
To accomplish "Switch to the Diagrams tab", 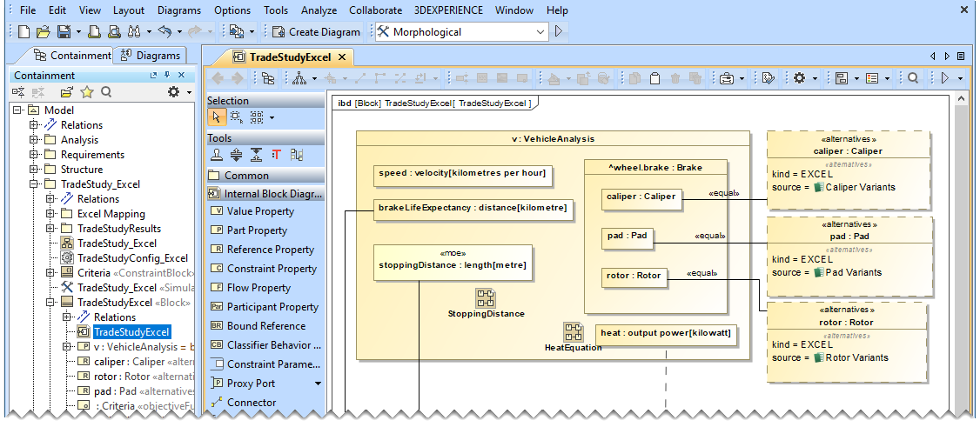I will pyautogui.click(x=151, y=56).
